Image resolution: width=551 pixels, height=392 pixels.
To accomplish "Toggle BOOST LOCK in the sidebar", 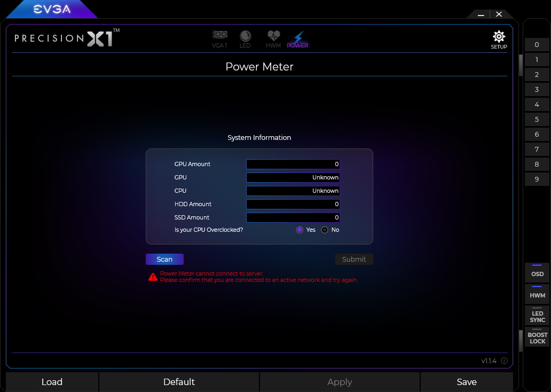I will [x=537, y=337].
